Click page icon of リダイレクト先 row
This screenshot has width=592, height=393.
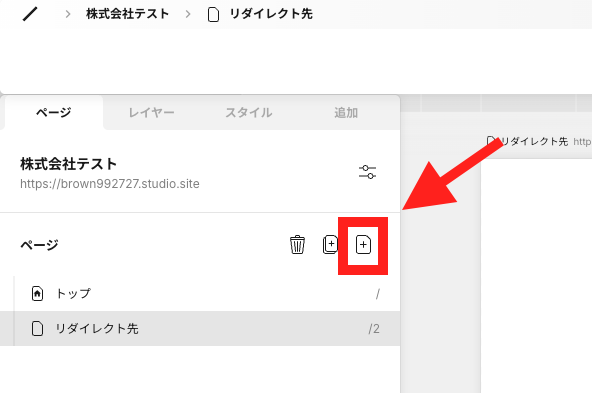coord(37,328)
